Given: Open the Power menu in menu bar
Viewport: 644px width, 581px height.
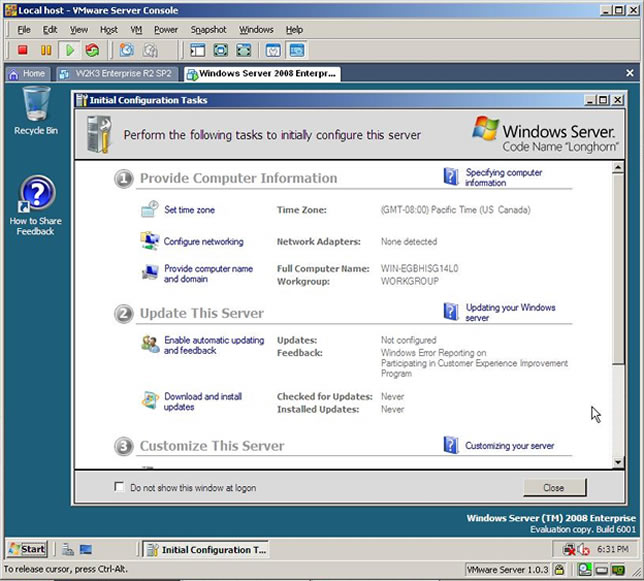Looking at the screenshot, I should pyautogui.click(x=166, y=30).
